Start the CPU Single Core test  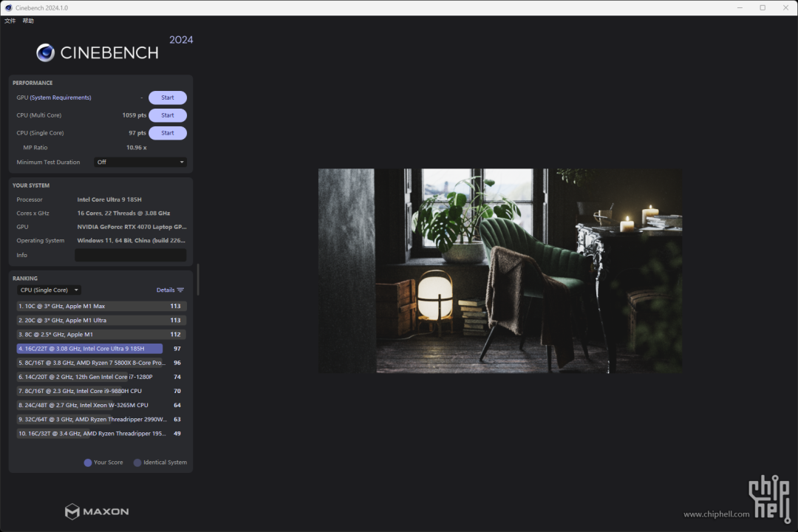[168, 133]
